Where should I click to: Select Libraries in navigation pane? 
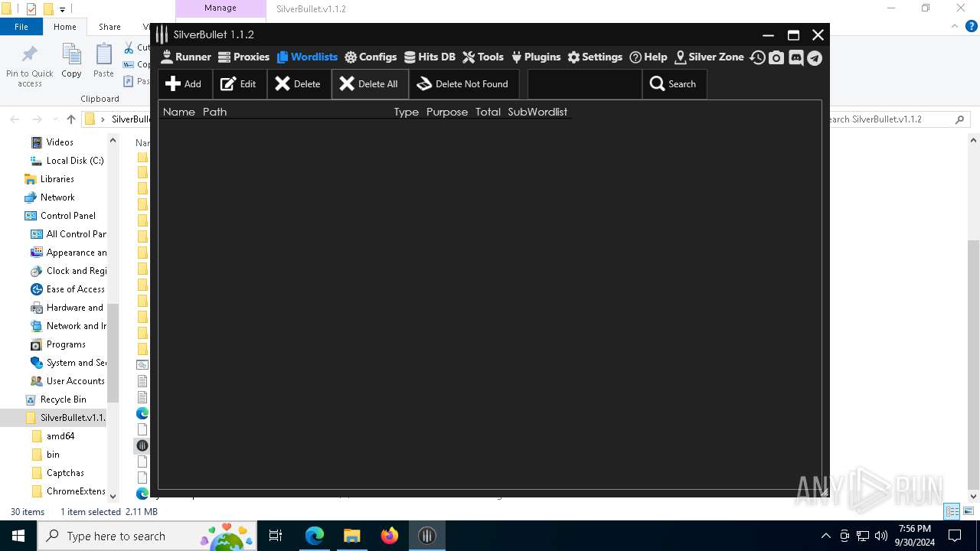tap(57, 179)
